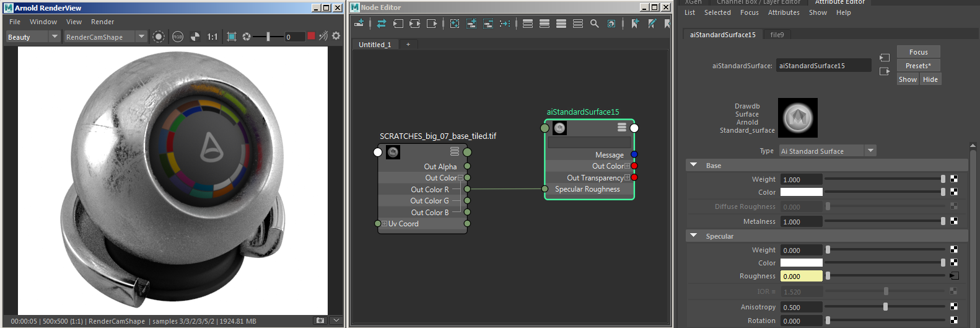This screenshot has width=980, height=328.
Task: Toggle map button for Base Color
Action: [x=954, y=192]
